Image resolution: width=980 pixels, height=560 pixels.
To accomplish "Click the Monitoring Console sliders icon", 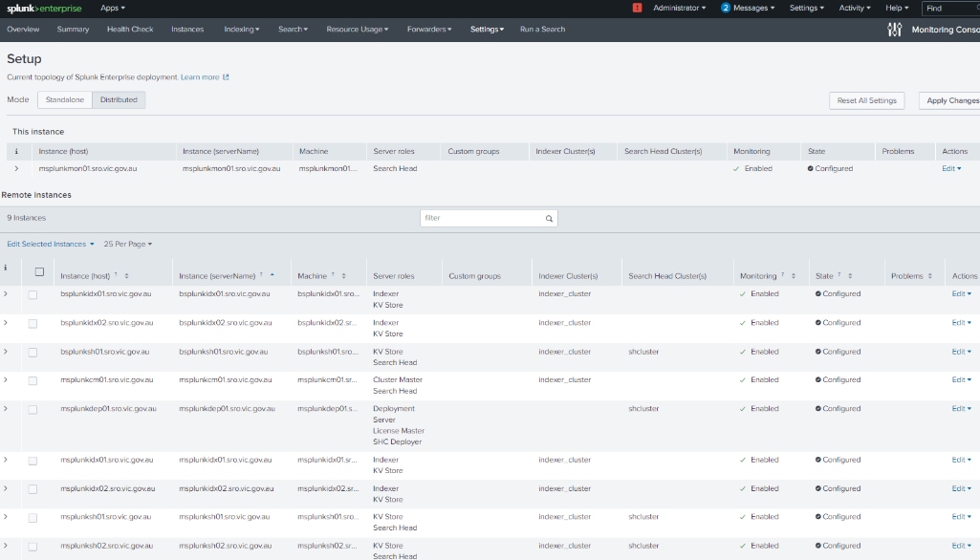I will coord(894,30).
